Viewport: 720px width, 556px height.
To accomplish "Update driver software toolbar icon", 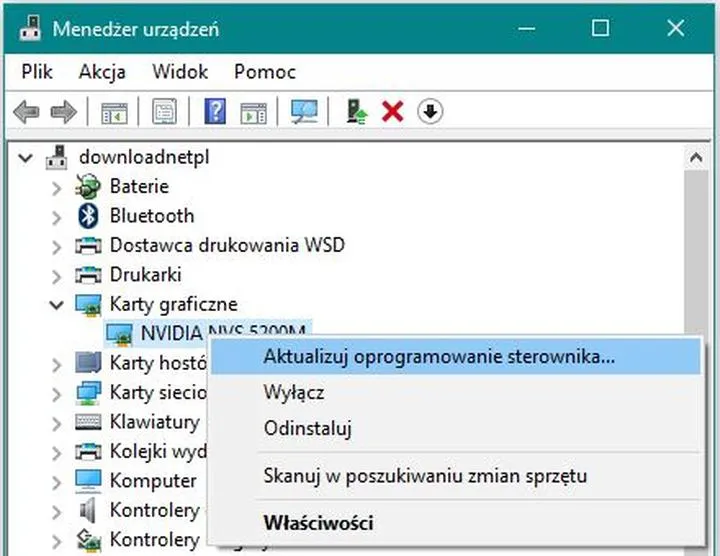I will (357, 112).
